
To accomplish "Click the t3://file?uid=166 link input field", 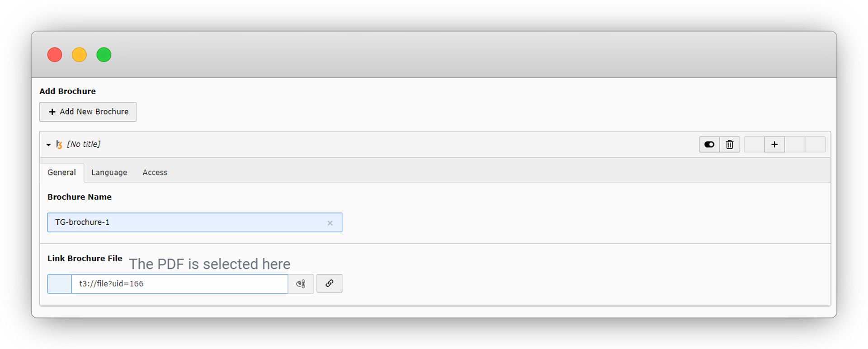I will (x=179, y=284).
